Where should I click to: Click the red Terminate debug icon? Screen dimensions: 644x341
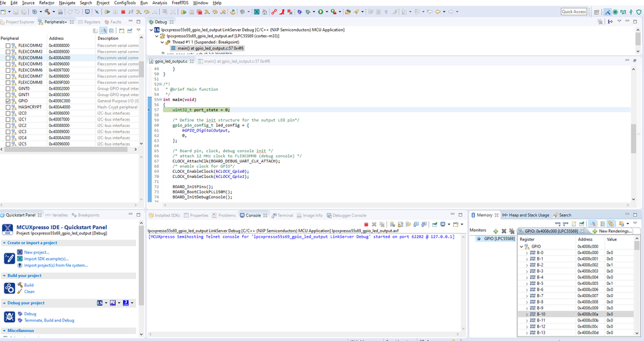[122, 12]
